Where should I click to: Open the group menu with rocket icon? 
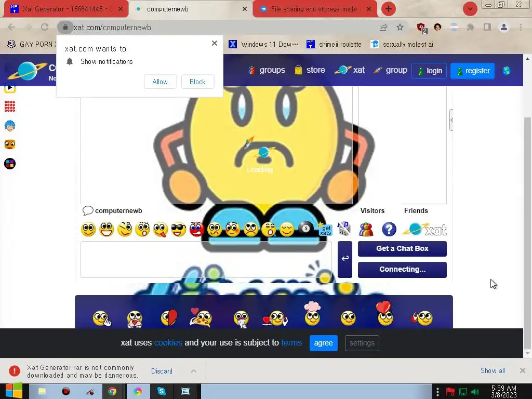[390, 70]
